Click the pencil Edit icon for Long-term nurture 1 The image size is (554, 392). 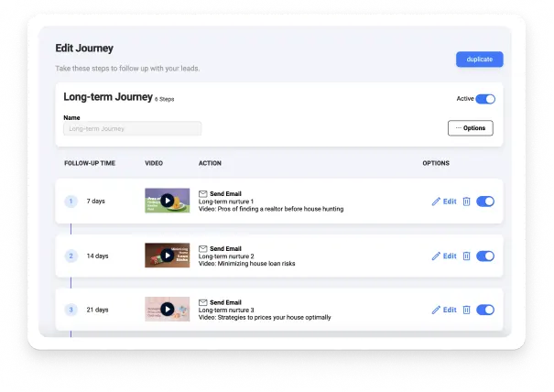pyautogui.click(x=437, y=201)
